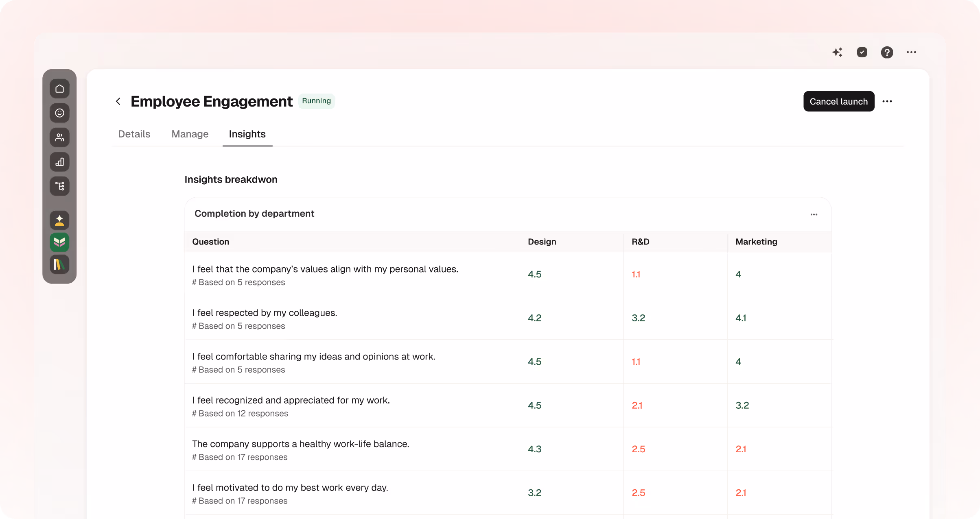Screen dimensions: 980x519
Task: Open the help question mark icon
Action: [887, 52]
